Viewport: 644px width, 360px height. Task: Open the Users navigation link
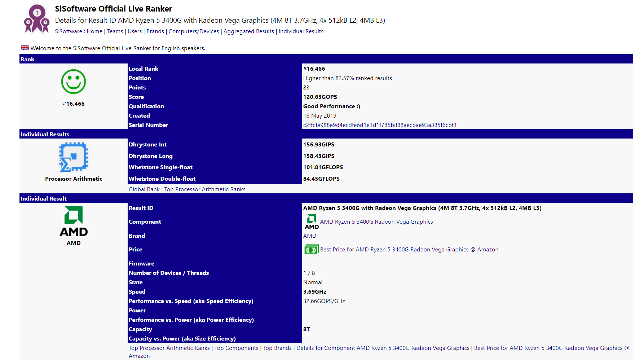click(x=135, y=31)
